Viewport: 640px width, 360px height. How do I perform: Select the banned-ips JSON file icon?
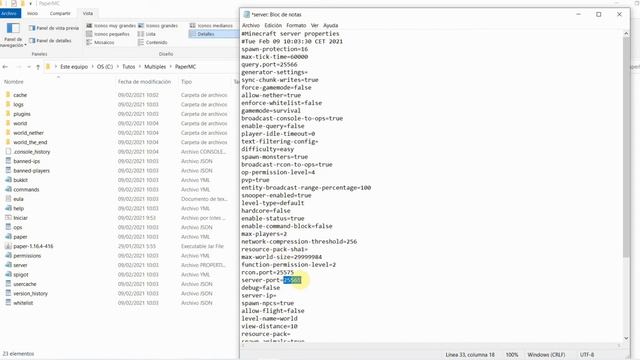coord(8,161)
